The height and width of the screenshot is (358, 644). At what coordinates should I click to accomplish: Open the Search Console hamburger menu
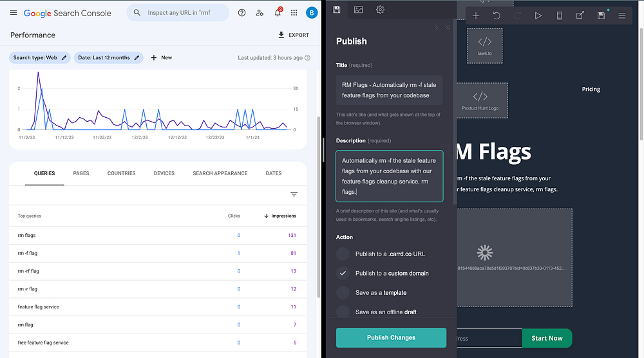(13, 13)
